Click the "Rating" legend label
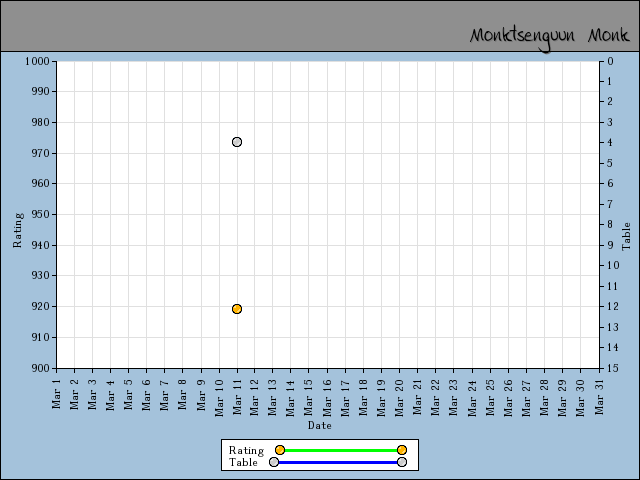Image resolution: width=640 pixels, height=480 pixels. click(247, 450)
